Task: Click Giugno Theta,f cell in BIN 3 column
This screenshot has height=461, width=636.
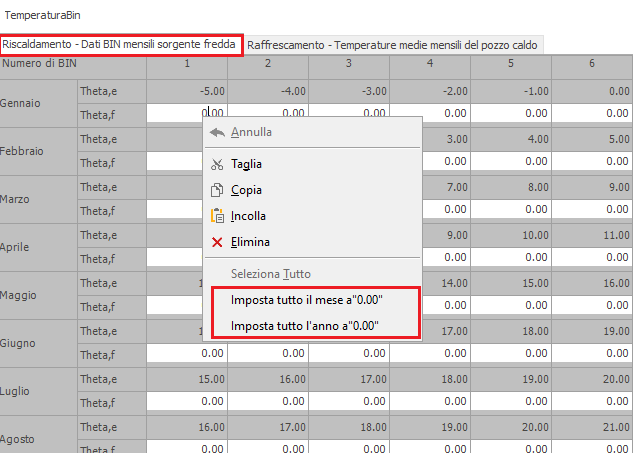Action: (x=349, y=353)
